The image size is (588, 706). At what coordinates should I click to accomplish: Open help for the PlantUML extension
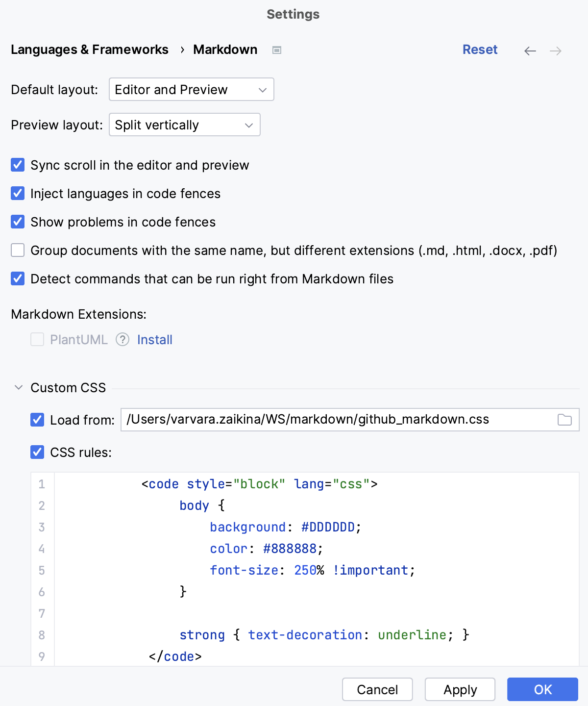point(122,340)
